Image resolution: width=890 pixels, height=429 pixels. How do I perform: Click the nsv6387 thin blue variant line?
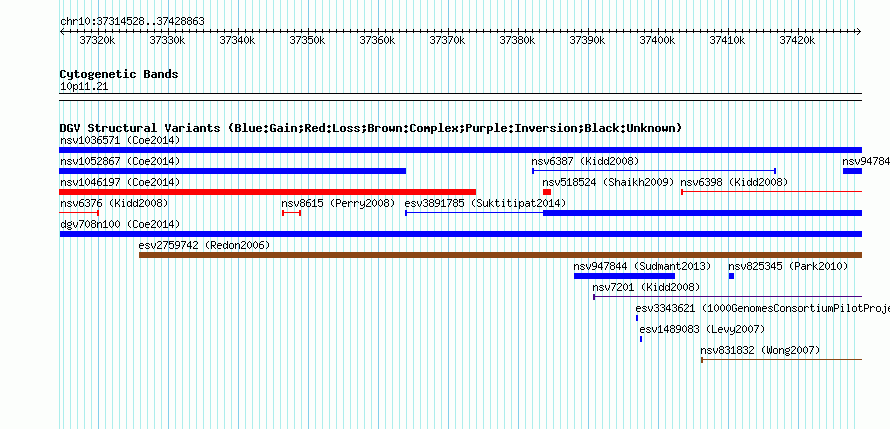coord(654,171)
